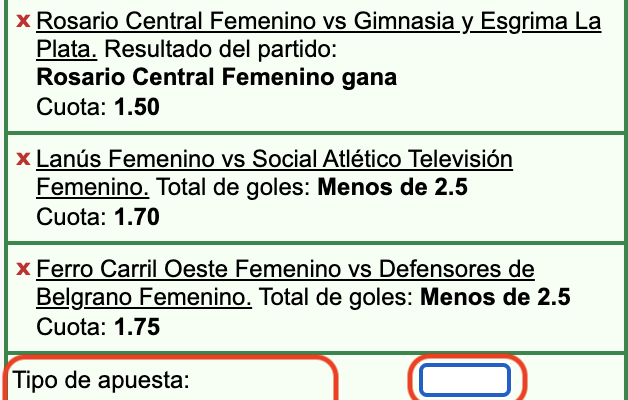The height and width of the screenshot is (400, 628).
Task: Click 'Cuota:' label under Ferro Carril bet
Action: coord(71,325)
